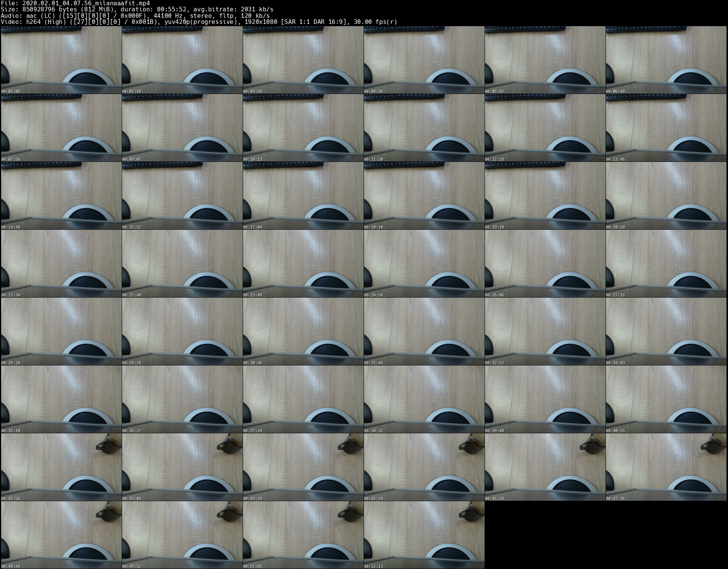Viewport: 728px width, 569px height.
Task: Click the thumbnail labeled 00:51:01
Action: [303, 535]
